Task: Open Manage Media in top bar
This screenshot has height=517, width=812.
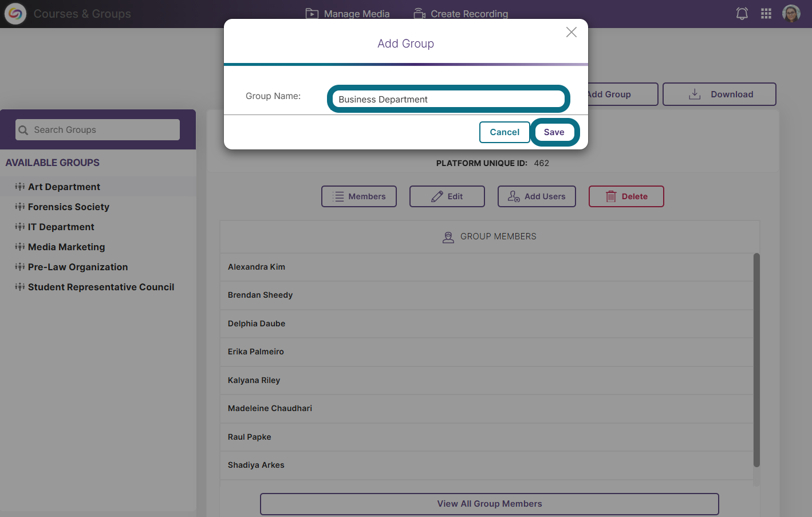Action: (348, 14)
